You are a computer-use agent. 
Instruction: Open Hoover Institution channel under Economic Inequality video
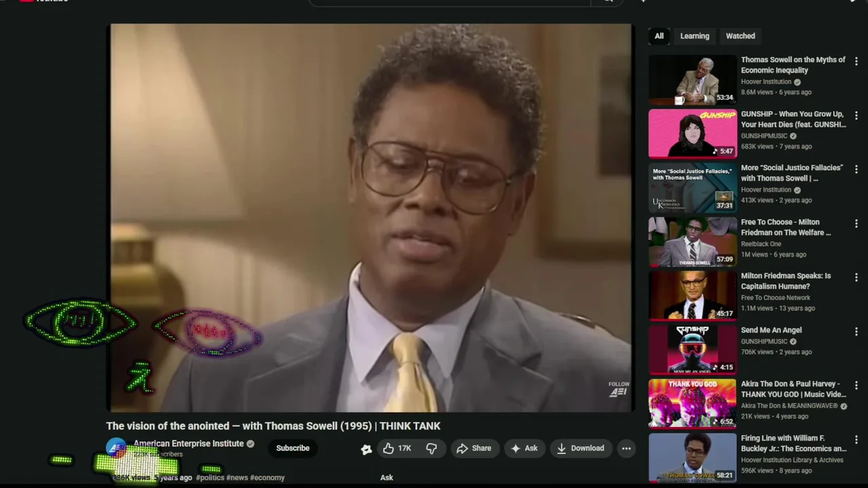pos(766,82)
